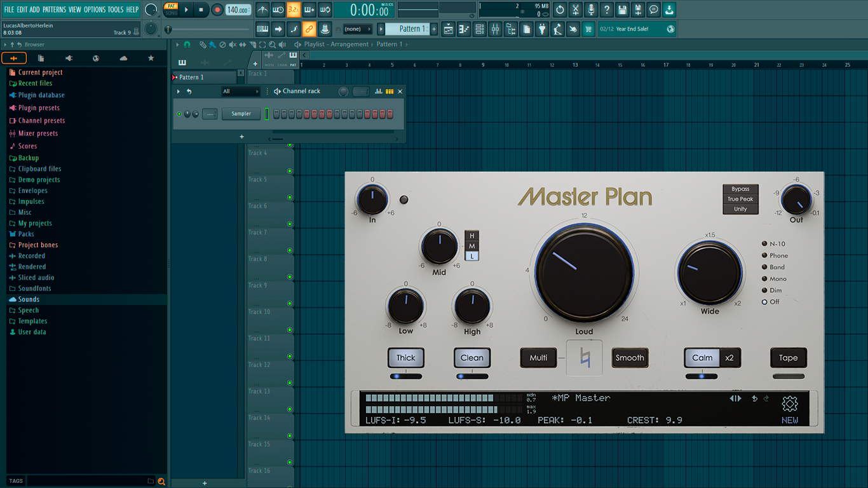This screenshot has width=868, height=488.
Task: Switch PAT/SONG playback mode
Action: 171,10
